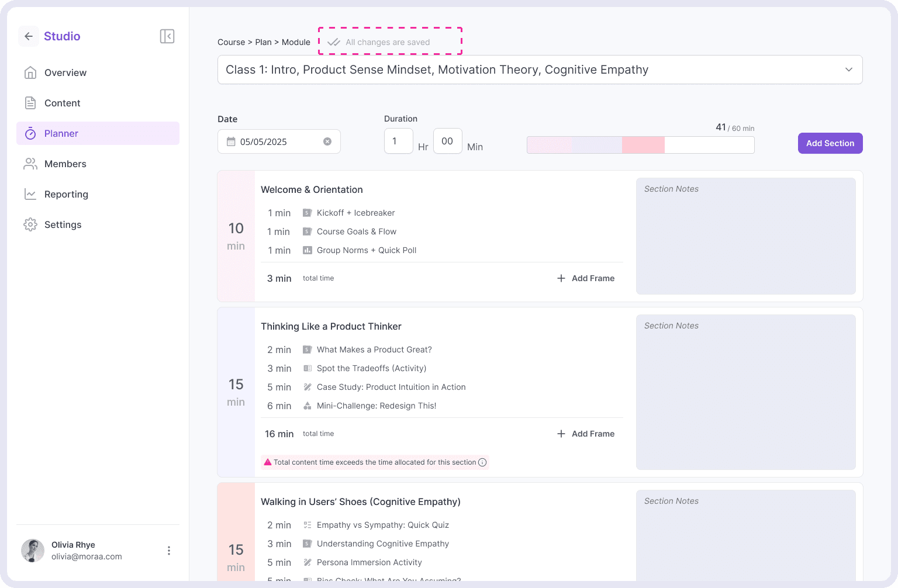Click the olivia@moraa.com email text
This screenshot has height=588, width=898.
click(x=87, y=556)
